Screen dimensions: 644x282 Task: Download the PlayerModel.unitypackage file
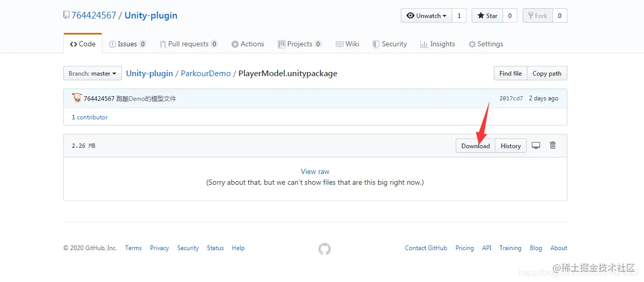pyautogui.click(x=475, y=146)
